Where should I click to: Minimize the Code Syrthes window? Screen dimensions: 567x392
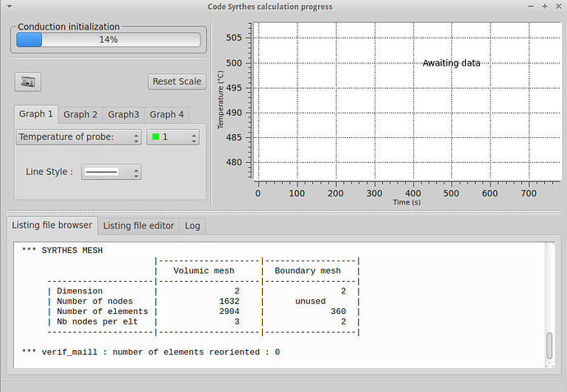[531, 7]
